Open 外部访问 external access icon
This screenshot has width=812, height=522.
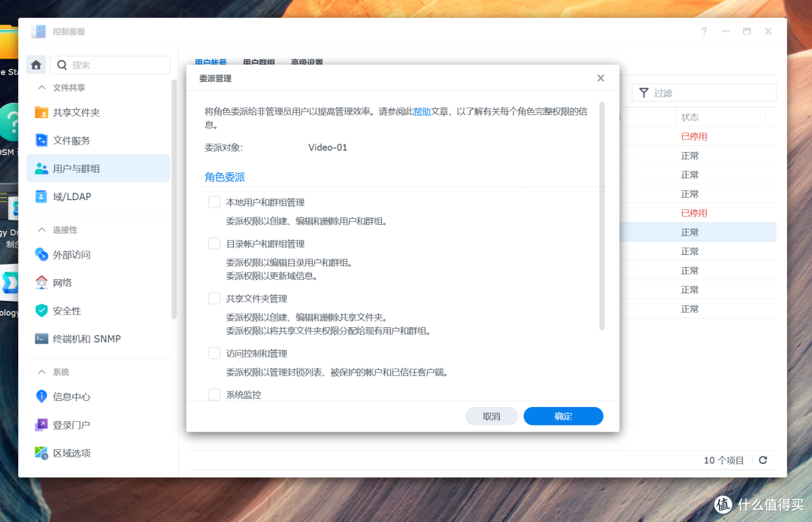[41, 254]
